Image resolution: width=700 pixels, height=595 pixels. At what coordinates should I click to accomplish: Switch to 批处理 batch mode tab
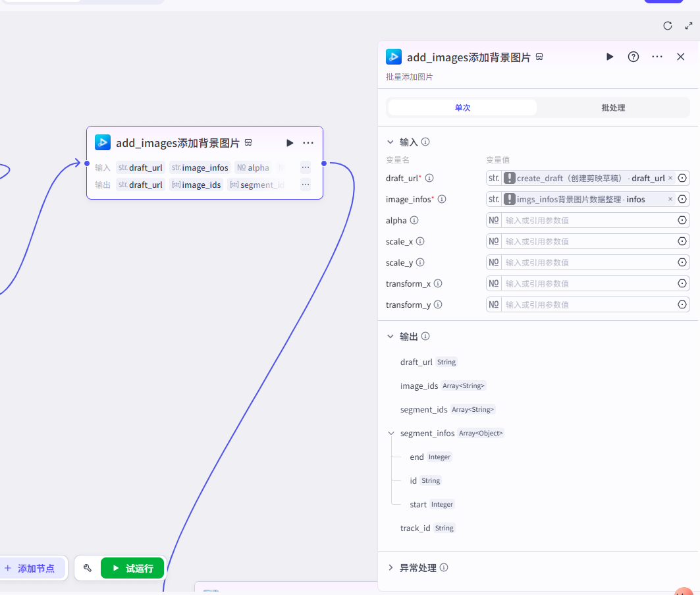pyautogui.click(x=613, y=107)
